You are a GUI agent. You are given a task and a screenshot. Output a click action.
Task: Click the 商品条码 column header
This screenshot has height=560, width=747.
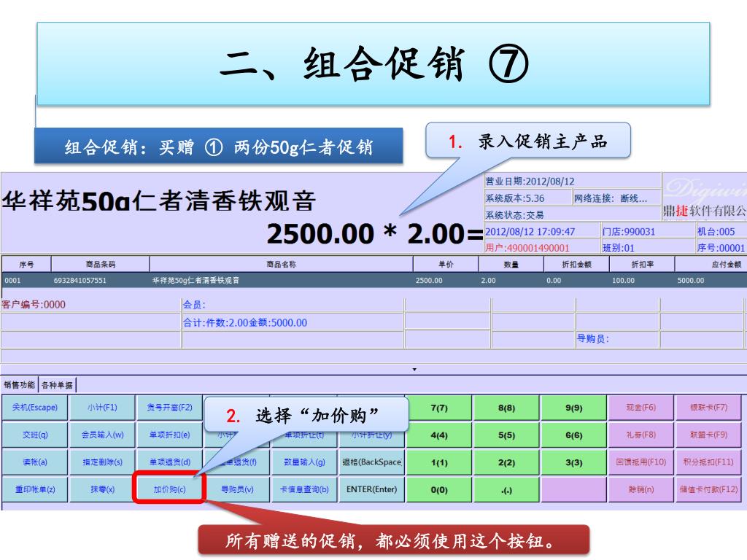tap(101, 264)
